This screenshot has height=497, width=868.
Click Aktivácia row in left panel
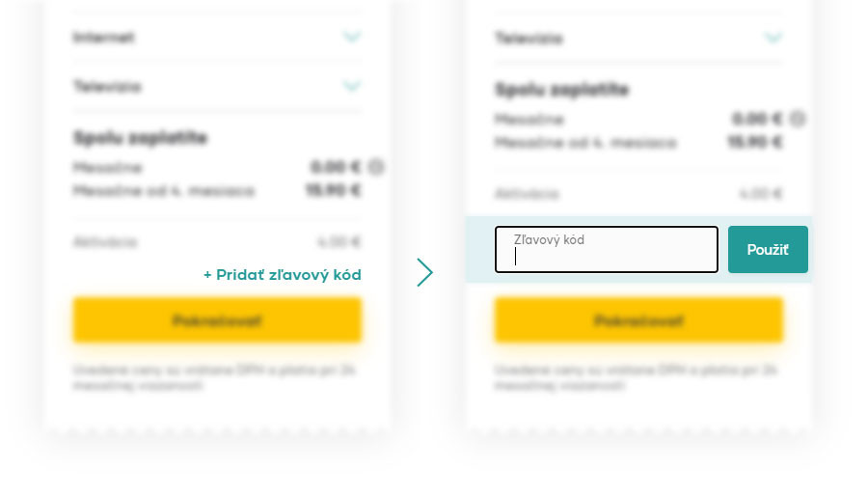pos(217,242)
